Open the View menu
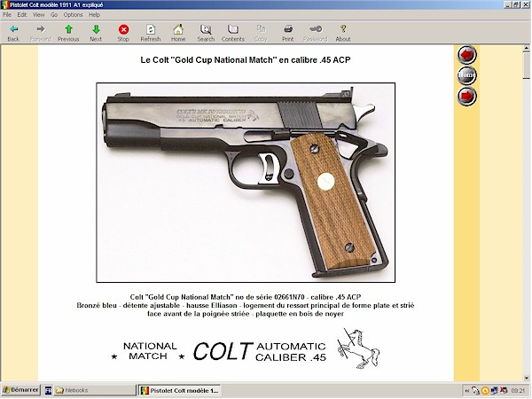 point(38,14)
